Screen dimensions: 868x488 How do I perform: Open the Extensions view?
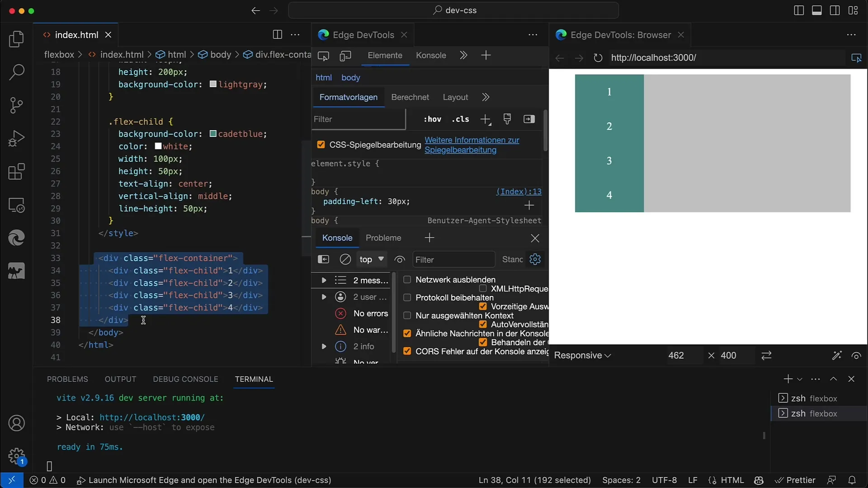[x=17, y=172]
